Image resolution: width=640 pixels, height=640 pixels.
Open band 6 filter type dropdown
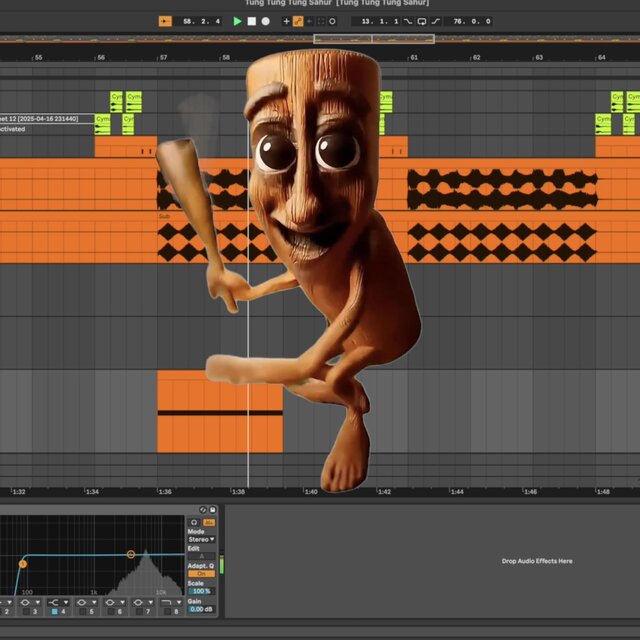coord(114,602)
